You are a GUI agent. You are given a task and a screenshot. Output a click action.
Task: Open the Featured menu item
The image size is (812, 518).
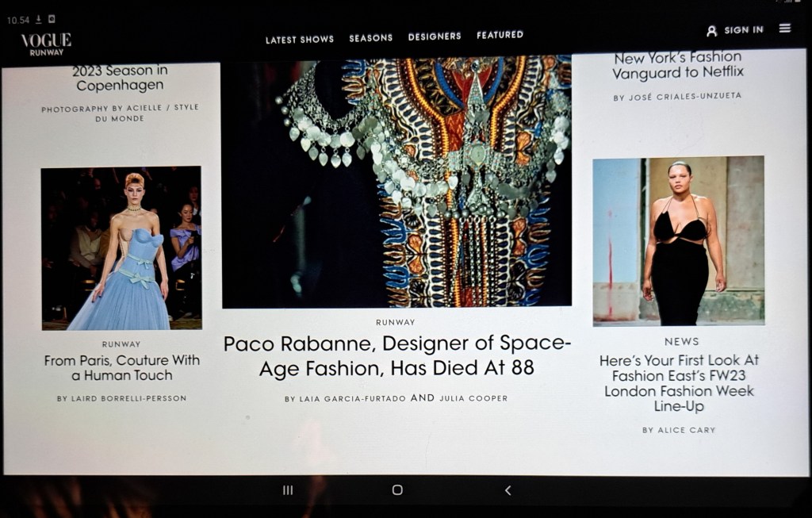click(x=500, y=35)
